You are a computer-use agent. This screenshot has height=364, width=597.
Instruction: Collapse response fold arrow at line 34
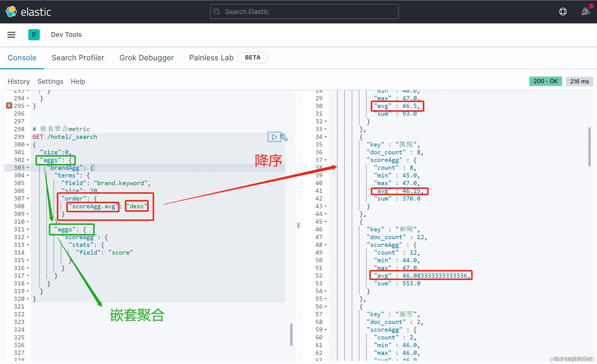tap(326, 137)
